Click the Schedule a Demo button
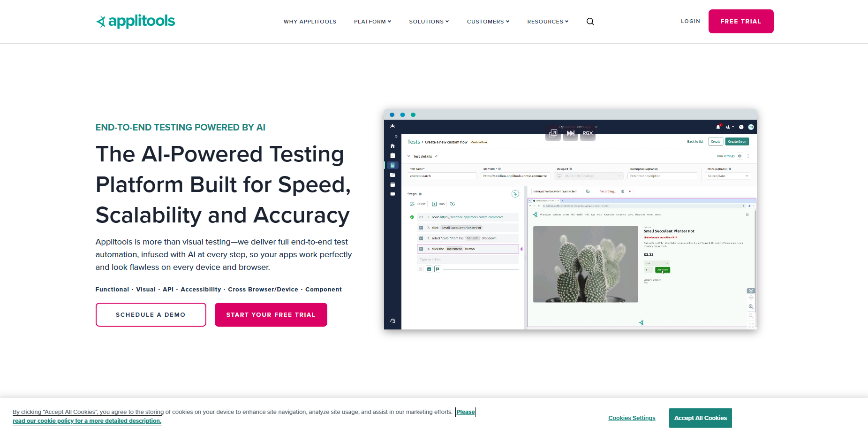The width and height of the screenshot is (868, 436). [x=151, y=314]
